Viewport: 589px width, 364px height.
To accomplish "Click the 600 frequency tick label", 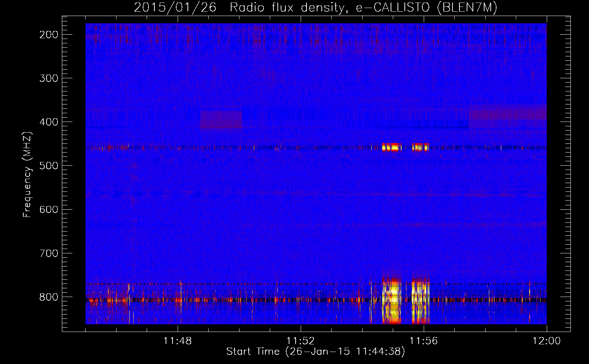I will [49, 209].
